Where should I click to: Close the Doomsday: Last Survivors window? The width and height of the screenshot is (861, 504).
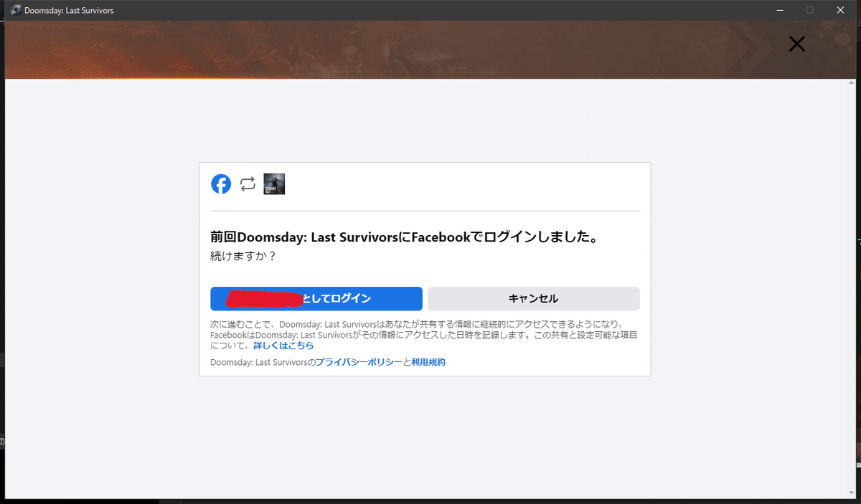(841, 10)
